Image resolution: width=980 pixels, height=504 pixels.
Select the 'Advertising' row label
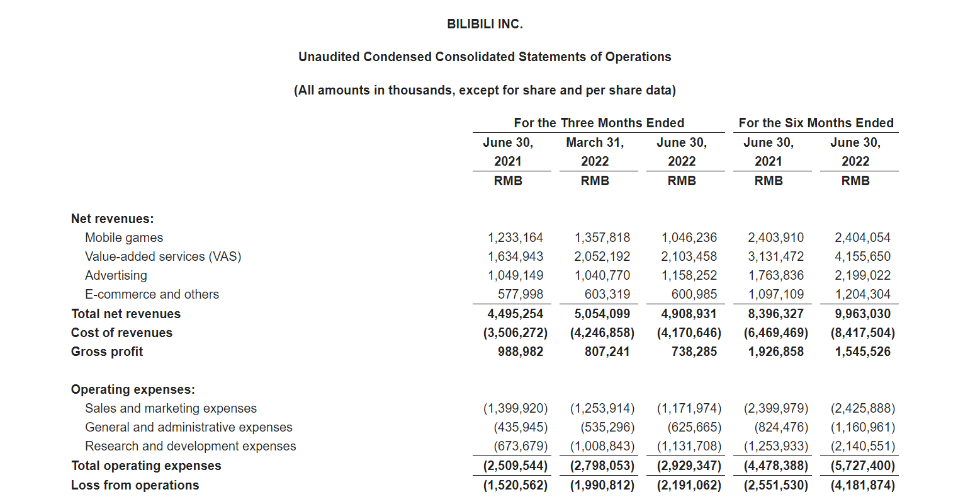[116, 275]
